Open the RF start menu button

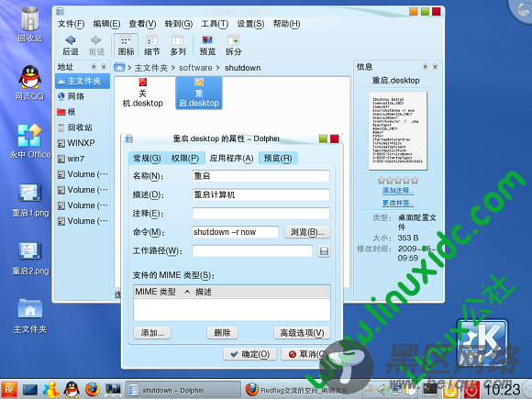tap(9, 390)
